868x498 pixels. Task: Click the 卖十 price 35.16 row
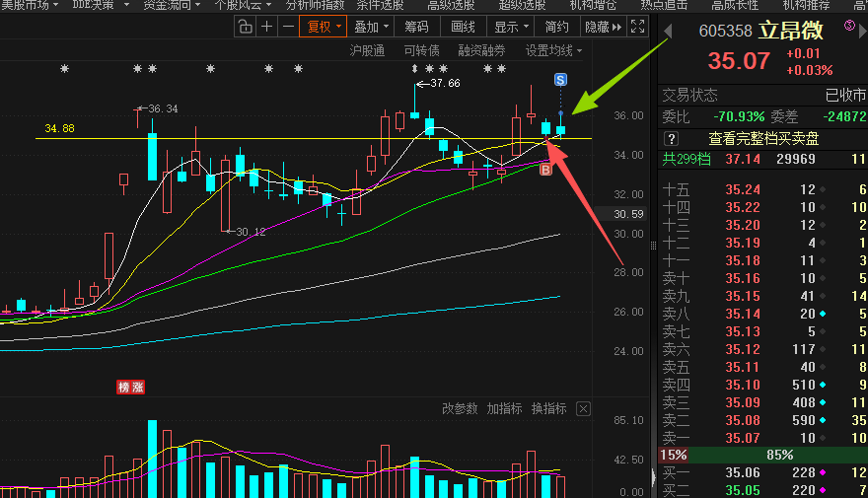click(x=762, y=278)
